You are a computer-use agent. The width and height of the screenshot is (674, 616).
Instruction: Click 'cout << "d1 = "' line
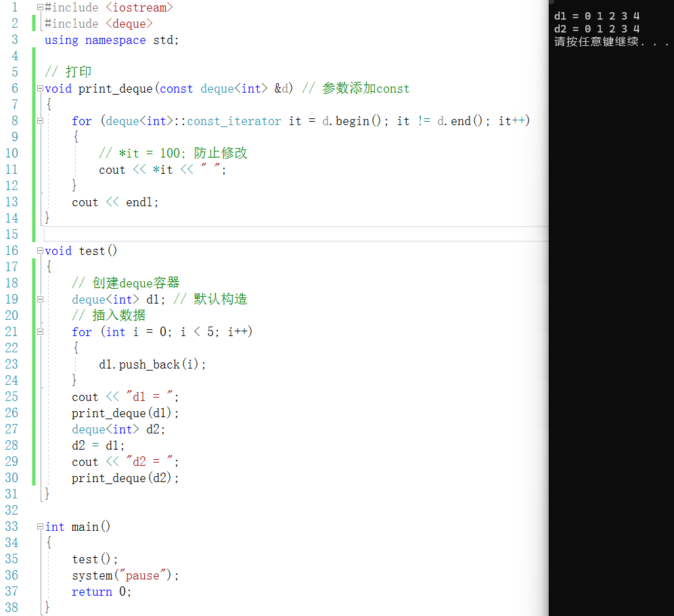point(125,397)
